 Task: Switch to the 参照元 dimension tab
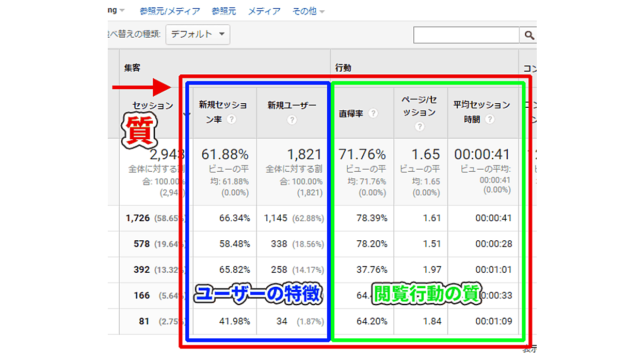pos(226,10)
